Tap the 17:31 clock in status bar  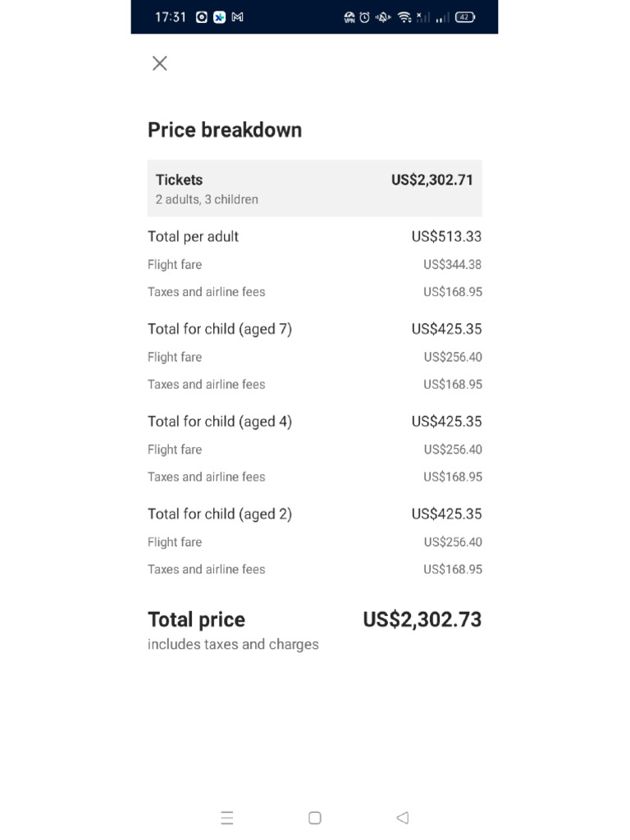coord(171,17)
